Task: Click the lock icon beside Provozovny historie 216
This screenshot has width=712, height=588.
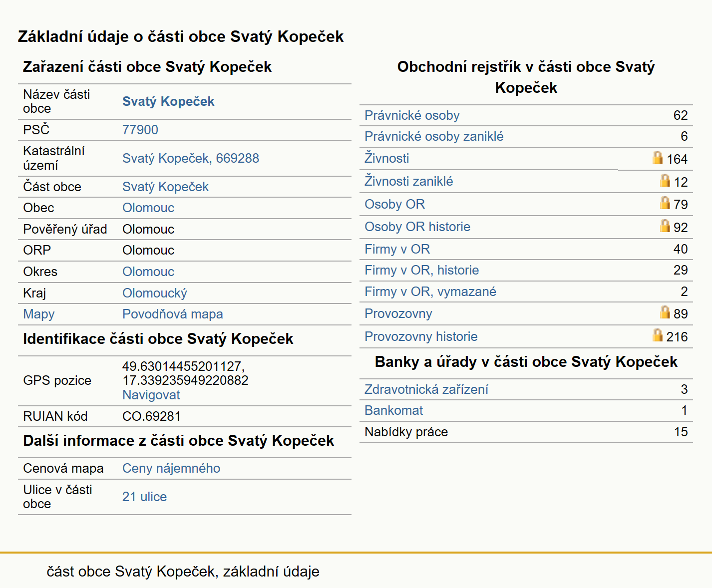Action: 658,335
